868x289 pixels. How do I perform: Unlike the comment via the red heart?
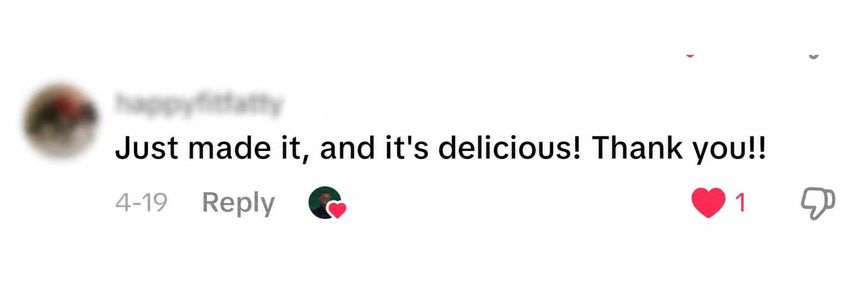point(708,202)
